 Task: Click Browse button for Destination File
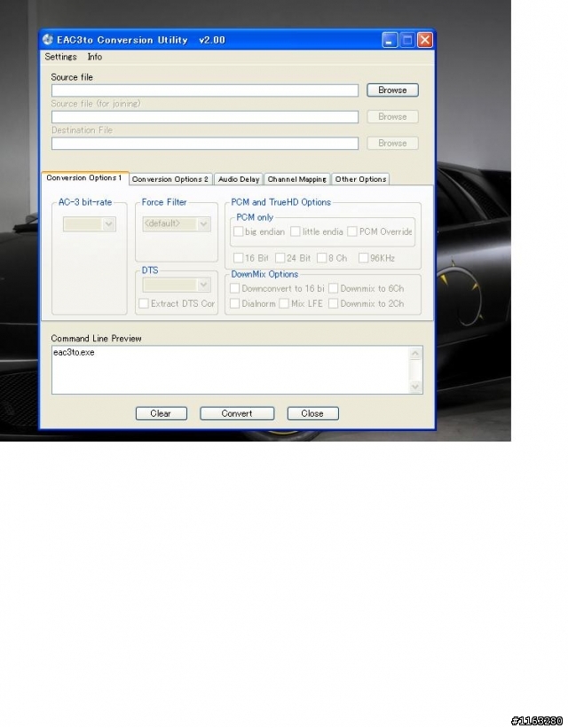[392, 143]
